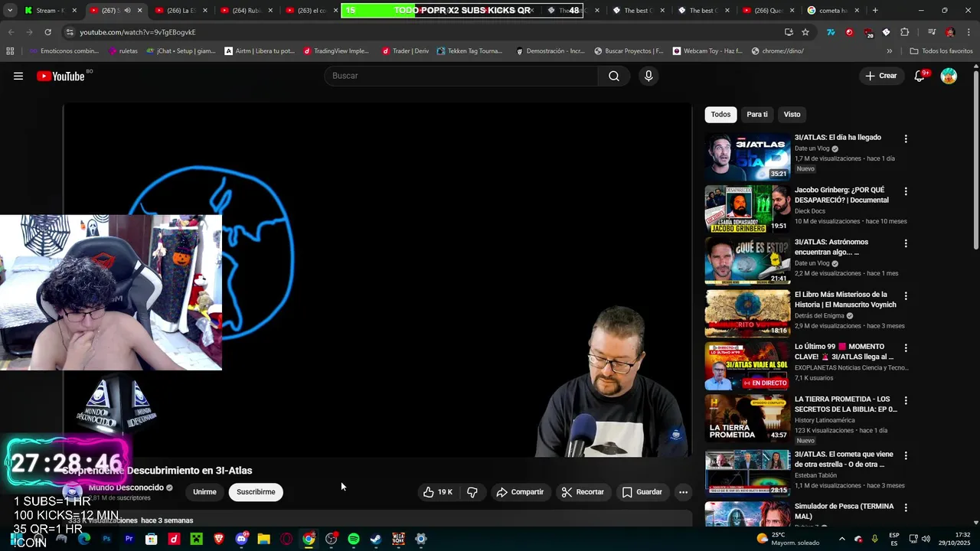This screenshot has height=551, width=980.
Task: Click the install app icon in address bar
Action: (789, 32)
